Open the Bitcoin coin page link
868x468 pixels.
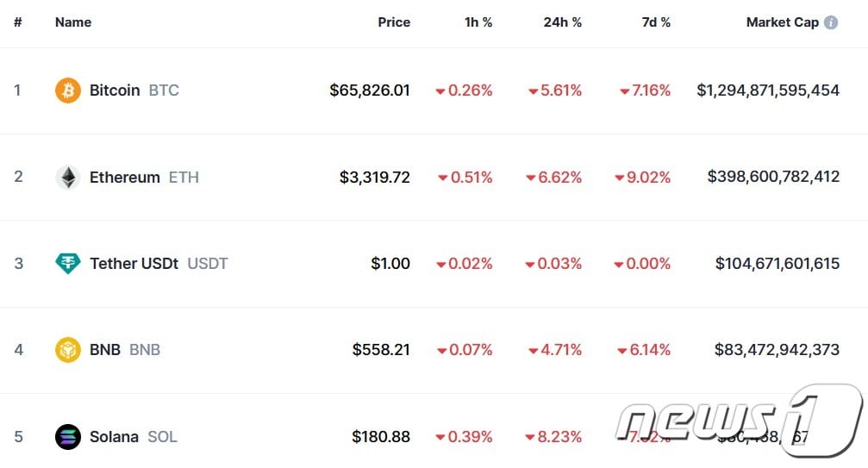point(115,90)
